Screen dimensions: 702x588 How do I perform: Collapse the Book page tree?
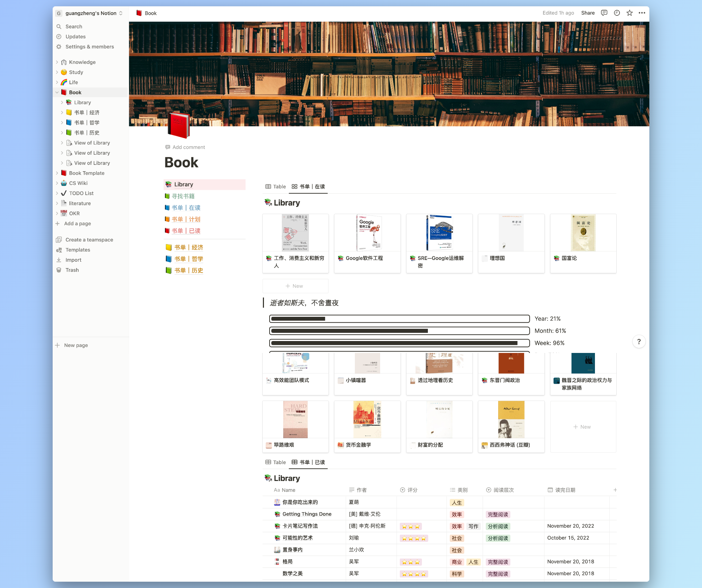[x=57, y=92]
